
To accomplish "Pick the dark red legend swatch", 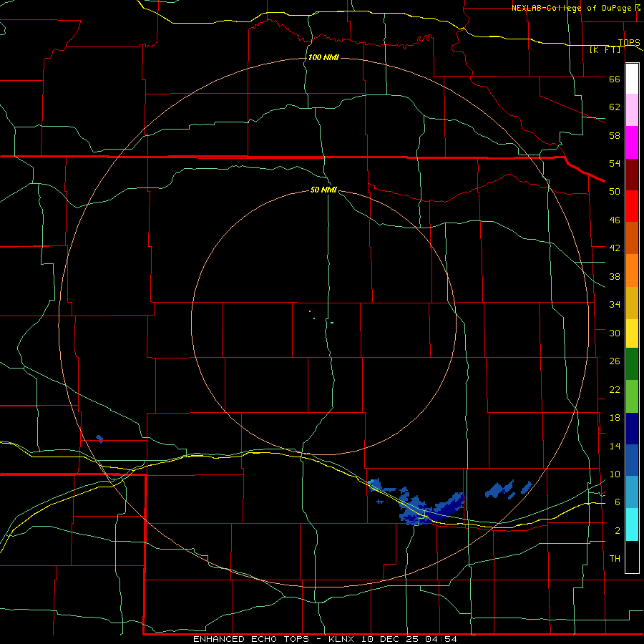I will 632,175.
